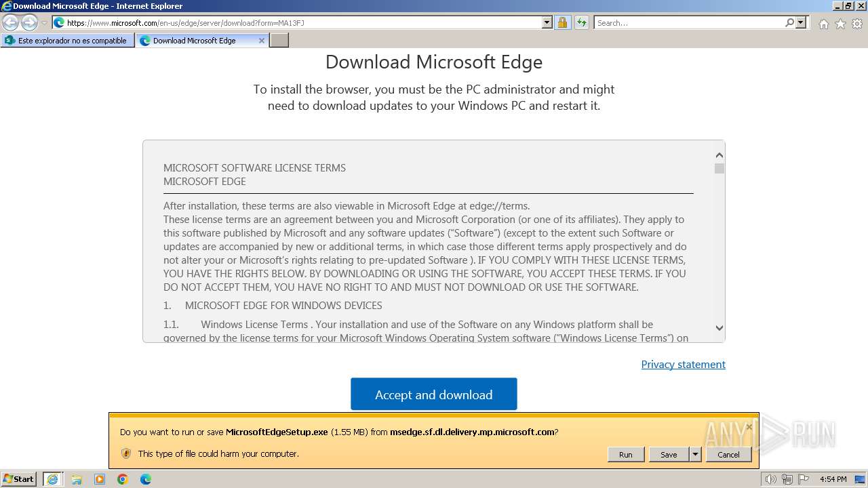This screenshot has height=488, width=868.
Task: Select the Download Microsoft Edge tab
Action: pyautogui.click(x=197, y=41)
